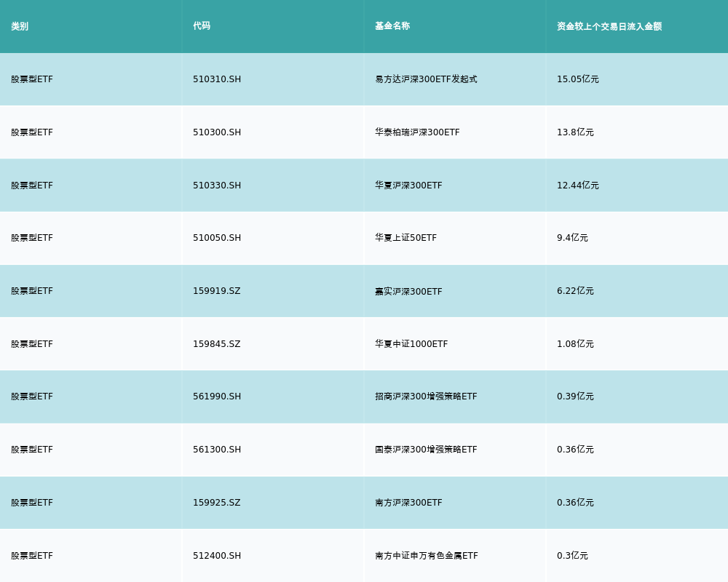Select inflow amount 0.3亿元
Screen dimensions: 728x582
click(572, 556)
